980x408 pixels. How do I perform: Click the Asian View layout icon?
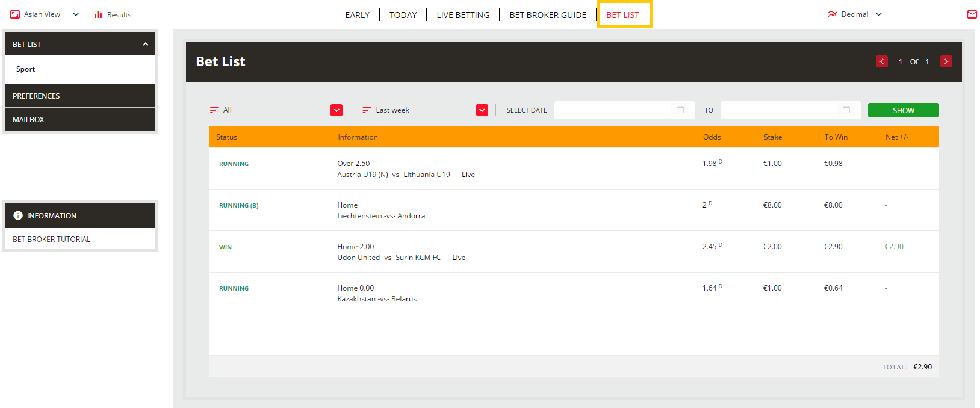click(15, 14)
